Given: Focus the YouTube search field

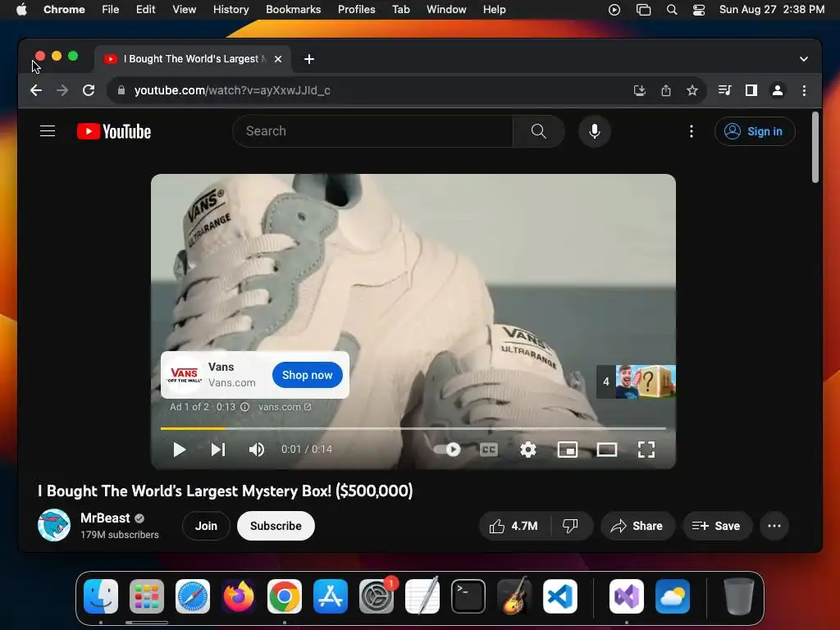Looking at the screenshot, I should pos(373,131).
